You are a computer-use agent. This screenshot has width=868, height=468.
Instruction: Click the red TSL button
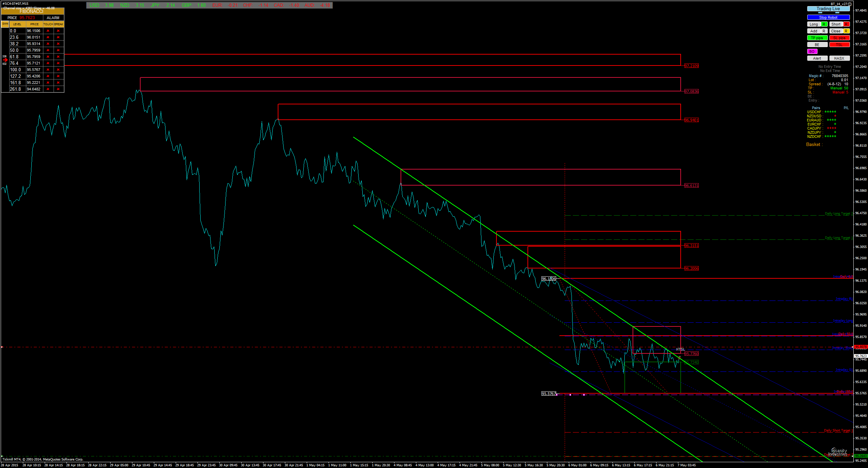(x=840, y=45)
